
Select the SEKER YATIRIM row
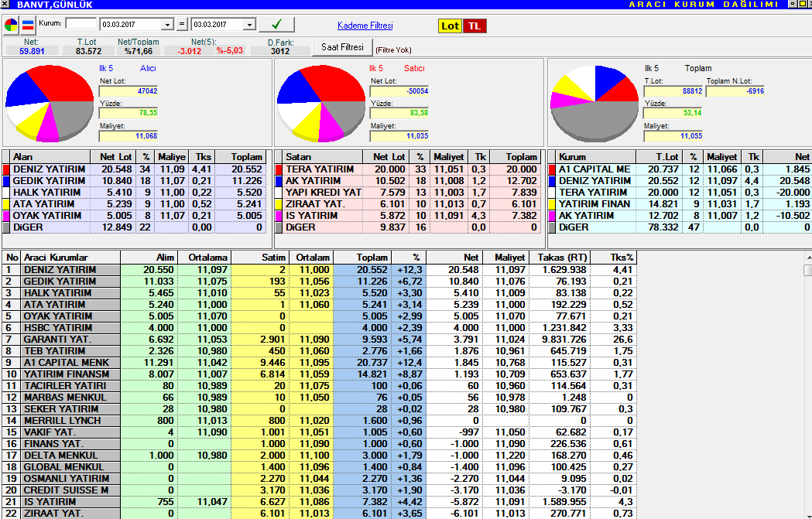point(320,409)
